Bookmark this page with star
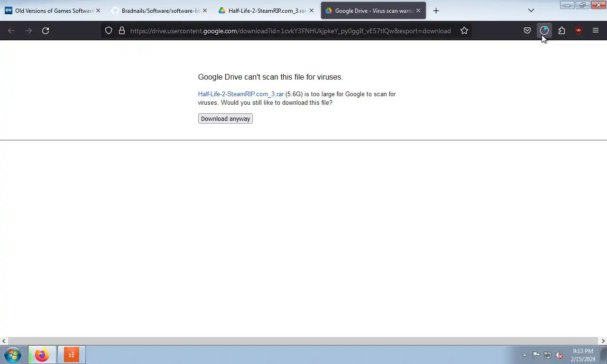Screen dimensions: 607x364 (x=464, y=30)
